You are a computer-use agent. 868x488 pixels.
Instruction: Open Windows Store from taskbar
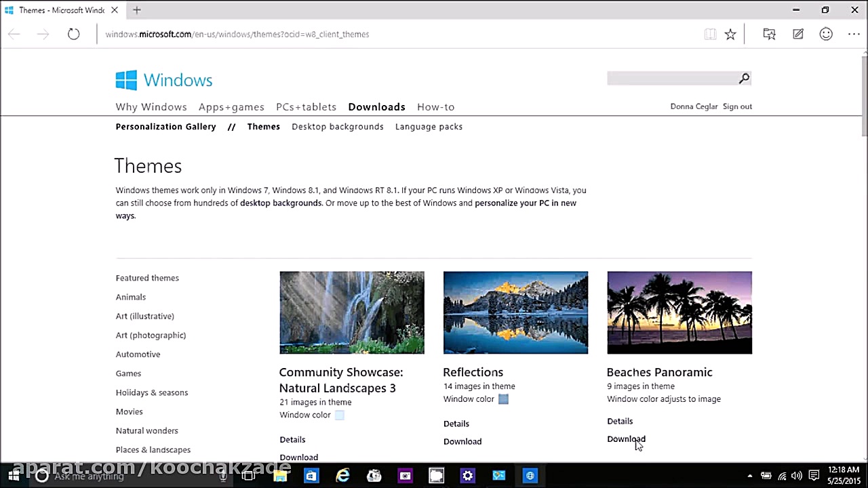click(311, 476)
